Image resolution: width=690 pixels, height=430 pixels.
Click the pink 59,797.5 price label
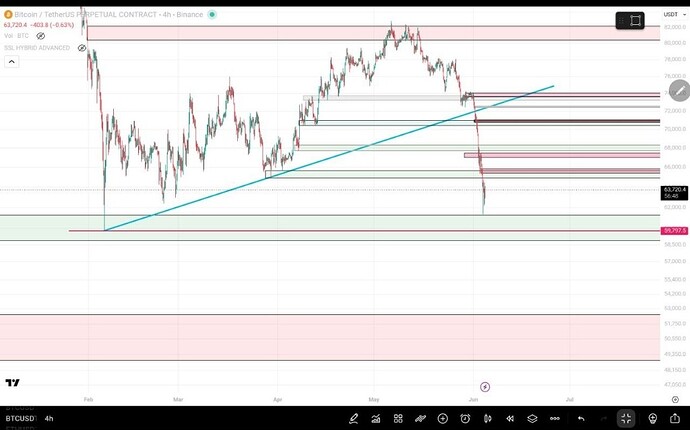pyautogui.click(x=674, y=231)
